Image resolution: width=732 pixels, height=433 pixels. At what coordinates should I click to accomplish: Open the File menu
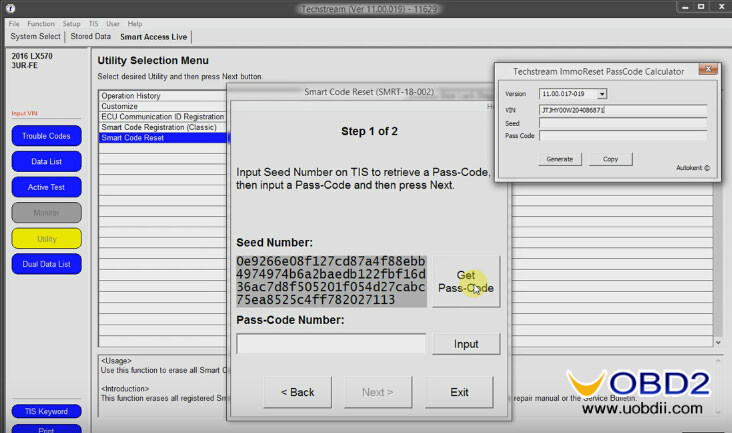point(14,24)
